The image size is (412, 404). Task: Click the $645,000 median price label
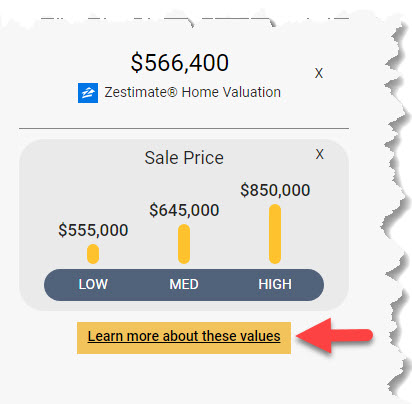click(184, 210)
